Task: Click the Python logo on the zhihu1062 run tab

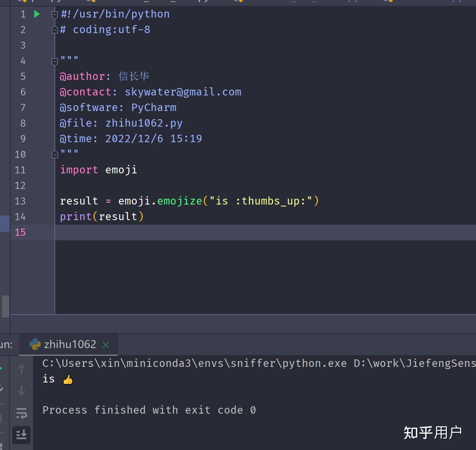Action: pyautogui.click(x=35, y=344)
